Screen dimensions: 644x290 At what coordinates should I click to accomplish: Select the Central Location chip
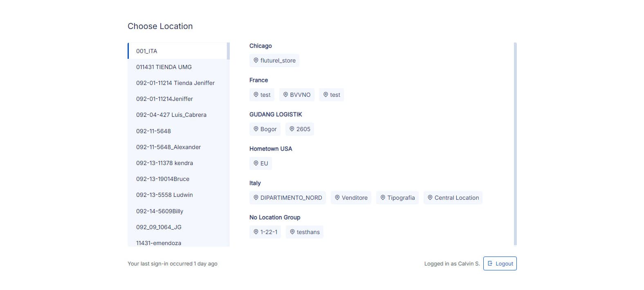(x=453, y=198)
